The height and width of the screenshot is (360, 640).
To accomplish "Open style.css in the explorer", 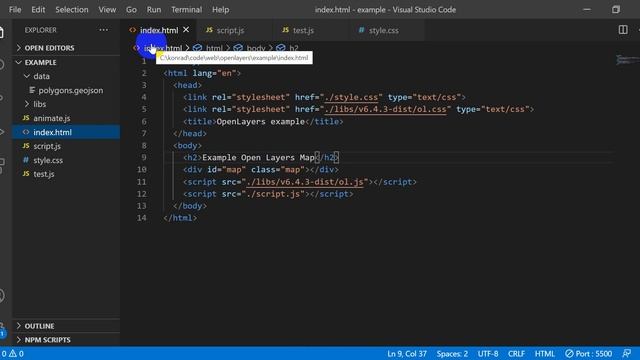I will (x=66, y=160).
